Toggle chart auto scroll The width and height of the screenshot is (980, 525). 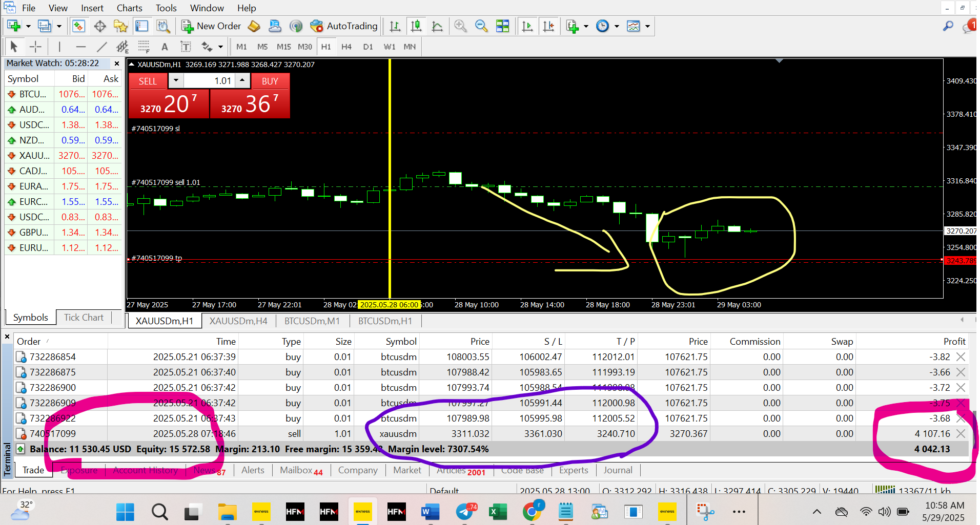point(527,26)
